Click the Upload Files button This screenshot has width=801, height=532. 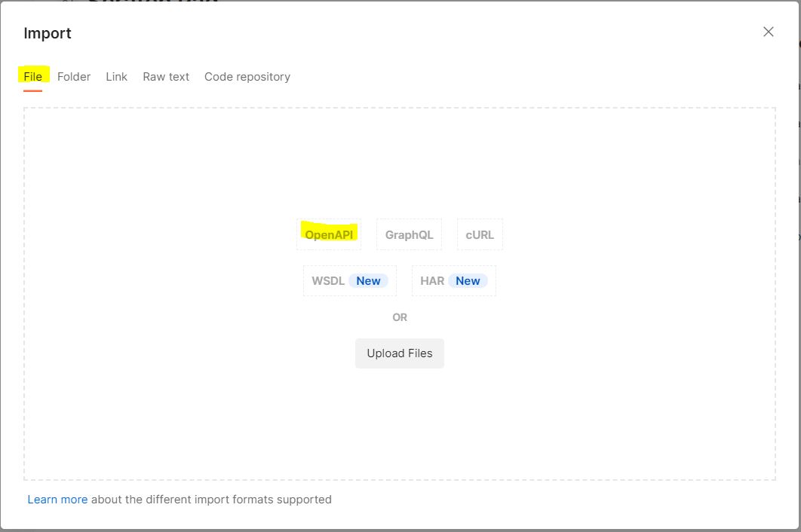(399, 353)
